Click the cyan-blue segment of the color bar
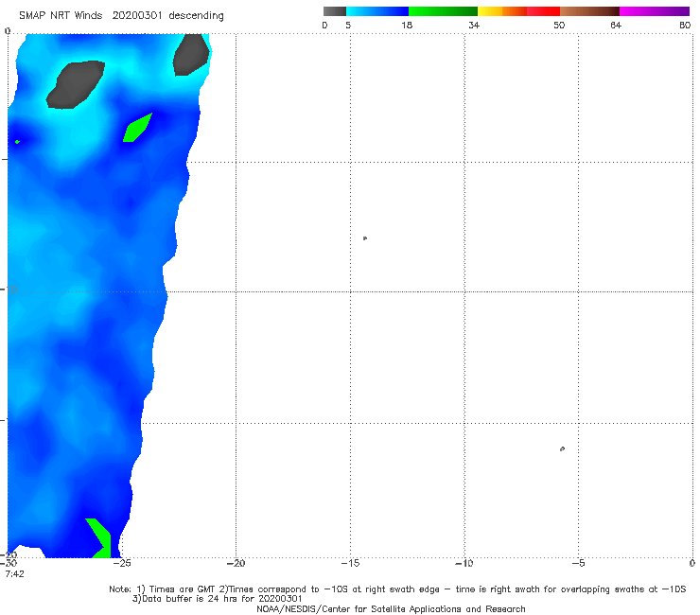Viewport: 700px width, 615px height. pos(377,11)
